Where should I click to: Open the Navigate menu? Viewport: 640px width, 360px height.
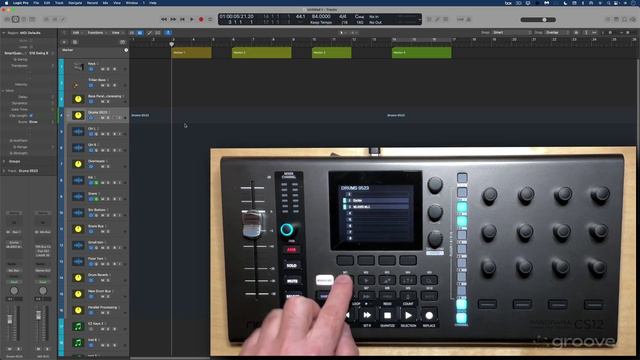pyautogui.click(x=75, y=3)
